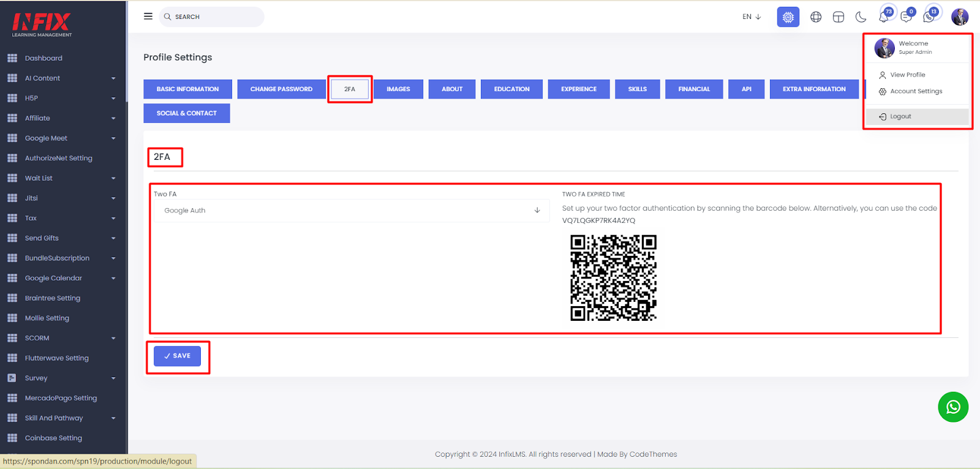Open messages chat icon with 0 badge
The height and width of the screenshot is (469, 980).
(x=907, y=16)
